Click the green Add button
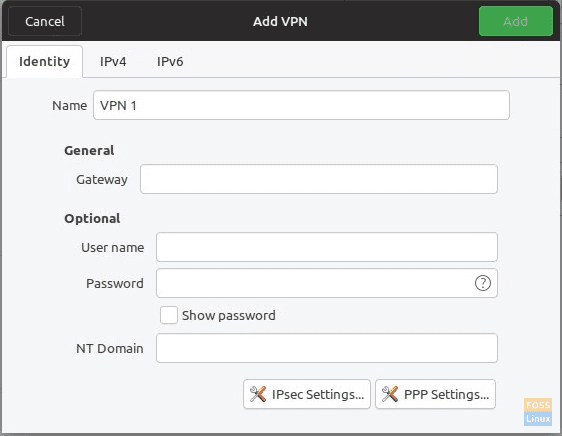Screen dimensions: 562x436 click(x=515, y=22)
